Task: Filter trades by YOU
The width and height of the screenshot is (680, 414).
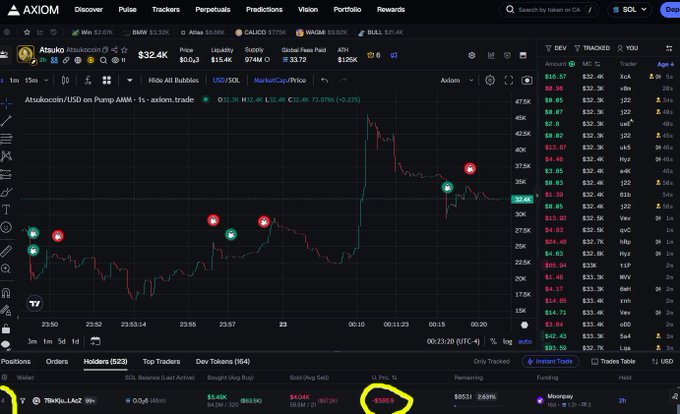Action: [x=628, y=48]
